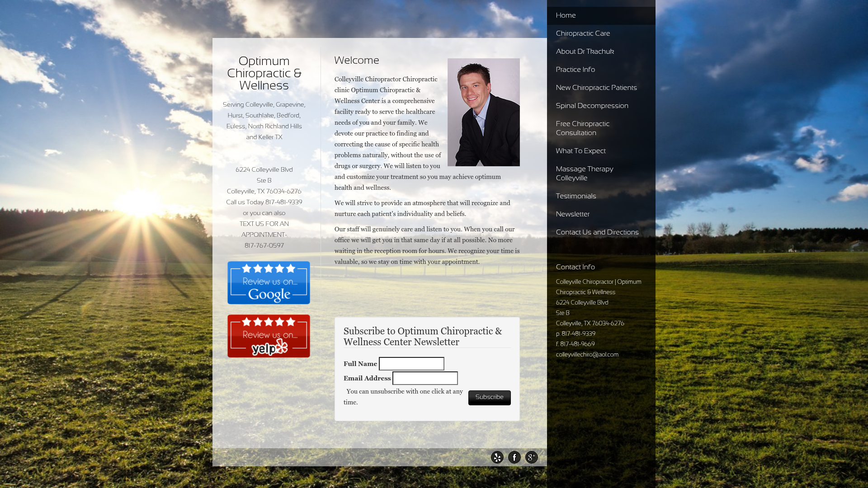This screenshot has height=488, width=868.
Task: Select Practice Info in sidebar
Action: 575,70
